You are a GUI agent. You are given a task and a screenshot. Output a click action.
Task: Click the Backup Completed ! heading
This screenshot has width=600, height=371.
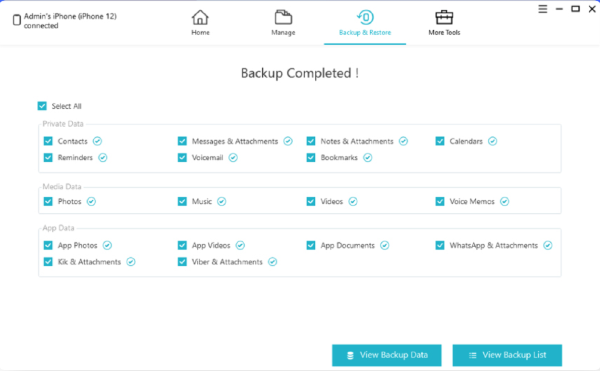point(300,73)
